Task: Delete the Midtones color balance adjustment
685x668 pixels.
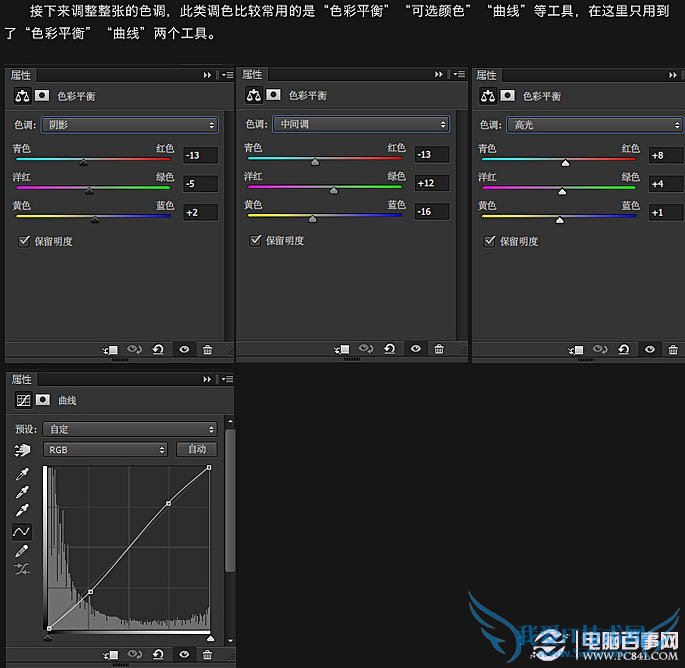Action: coord(439,349)
